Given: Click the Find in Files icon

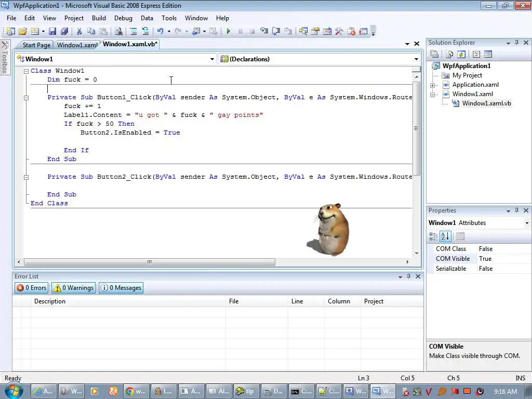Looking at the screenshot, I should coord(118,31).
